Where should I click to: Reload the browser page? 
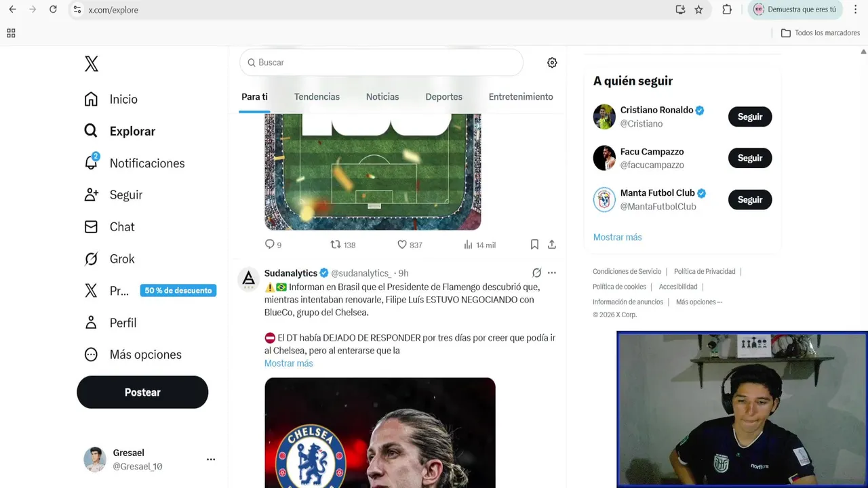pyautogui.click(x=53, y=9)
